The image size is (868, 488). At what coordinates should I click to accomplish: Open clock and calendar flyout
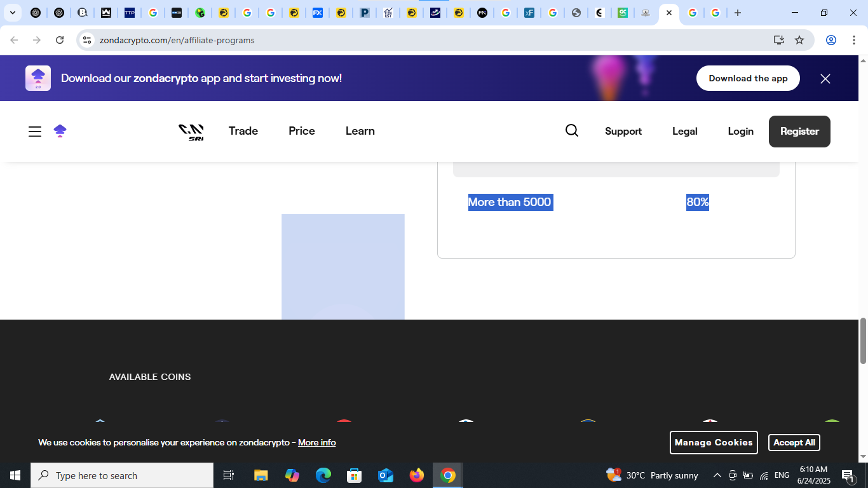pyautogui.click(x=814, y=475)
